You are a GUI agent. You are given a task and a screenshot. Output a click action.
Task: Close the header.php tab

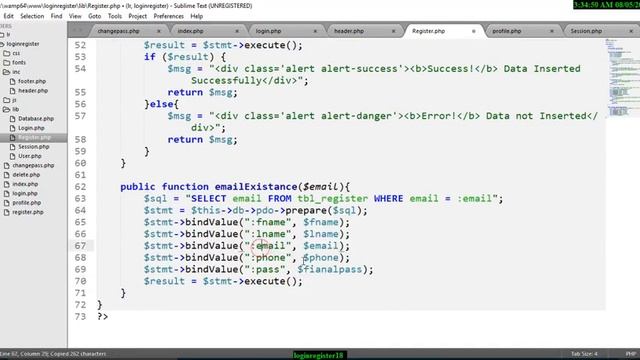(393, 31)
